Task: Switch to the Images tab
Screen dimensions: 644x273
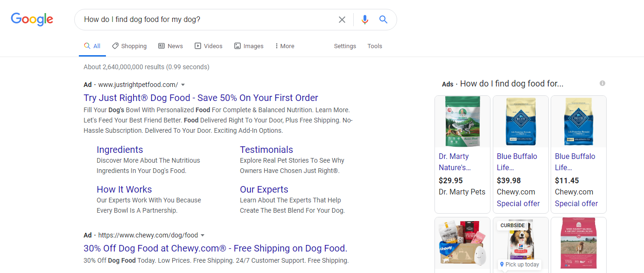Action: tap(249, 46)
